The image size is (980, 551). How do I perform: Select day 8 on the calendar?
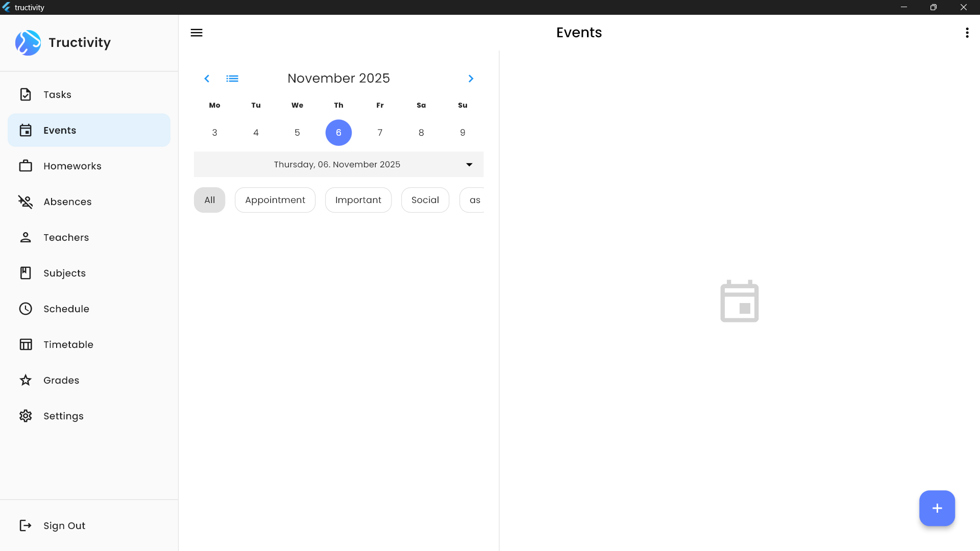pyautogui.click(x=421, y=132)
